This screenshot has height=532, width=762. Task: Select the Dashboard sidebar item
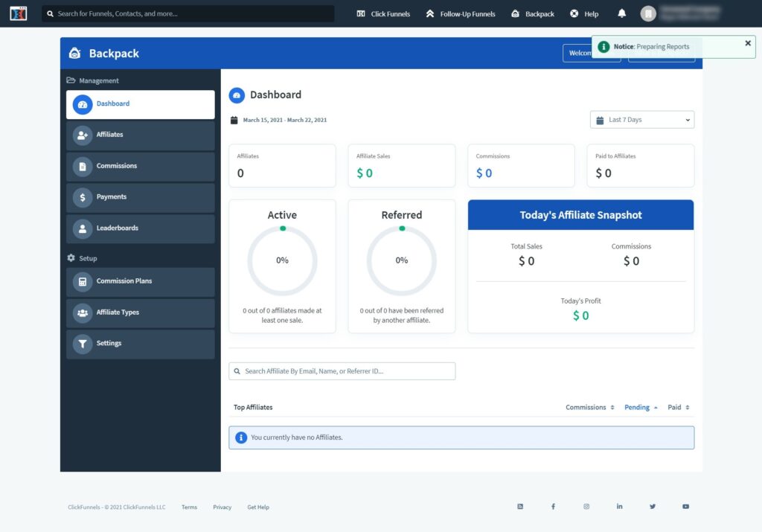(141, 104)
